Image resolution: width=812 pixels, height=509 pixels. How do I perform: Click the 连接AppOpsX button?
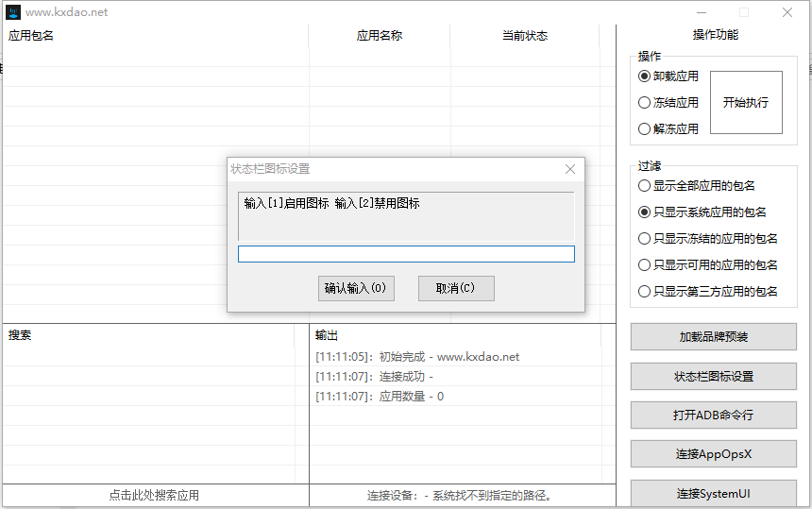[714, 454]
